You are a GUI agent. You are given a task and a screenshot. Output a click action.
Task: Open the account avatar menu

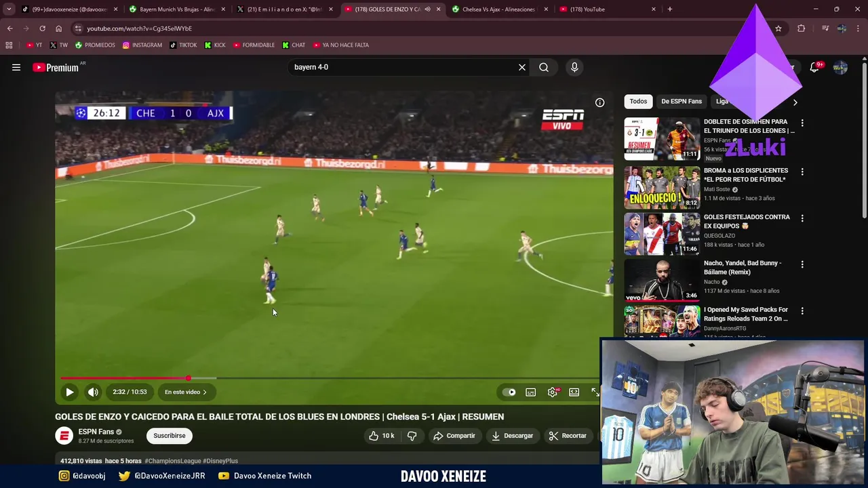(840, 67)
